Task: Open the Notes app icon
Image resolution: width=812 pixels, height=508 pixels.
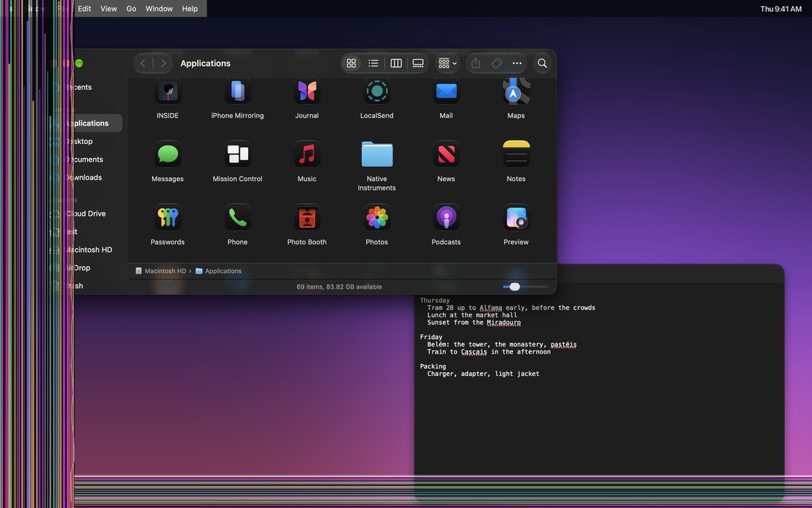Action: [x=516, y=154]
